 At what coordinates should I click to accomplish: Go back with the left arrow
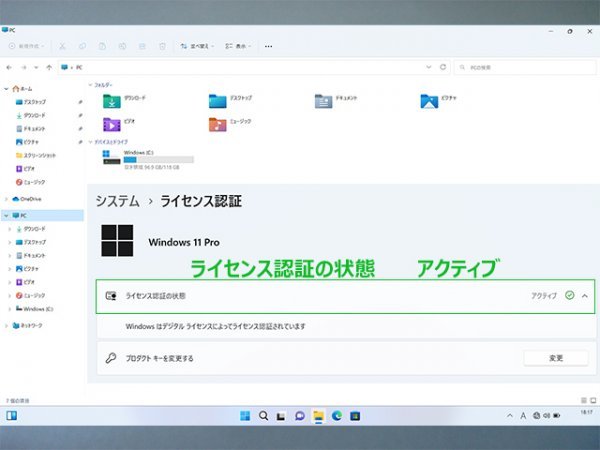click(9, 67)
